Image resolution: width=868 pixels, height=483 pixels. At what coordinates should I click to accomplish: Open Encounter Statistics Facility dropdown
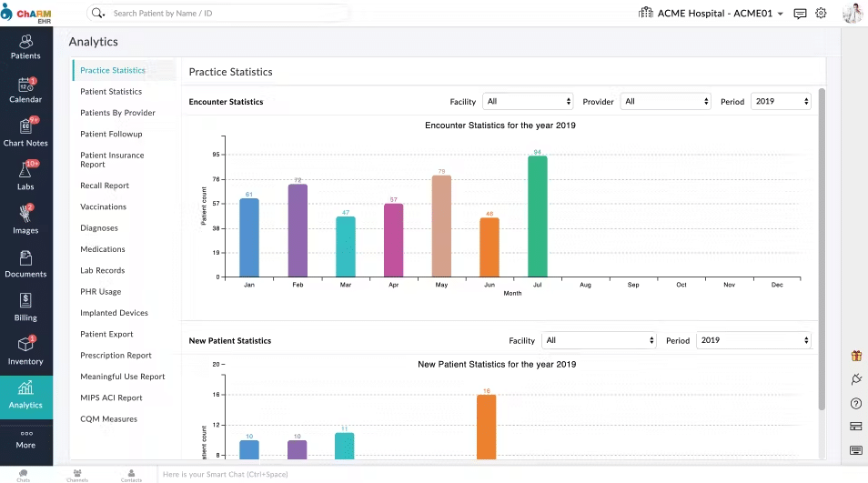528,101
